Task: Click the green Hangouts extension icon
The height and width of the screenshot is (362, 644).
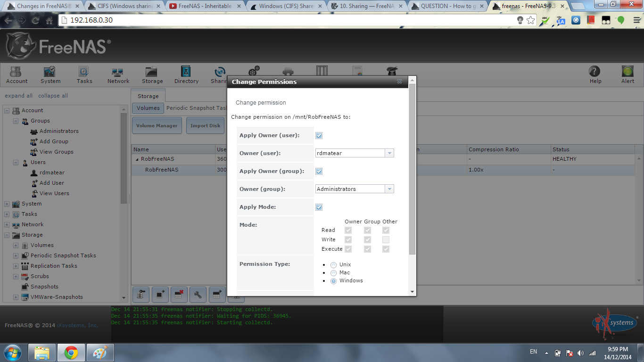Action: pyautogui.click(x=621, y=20)
